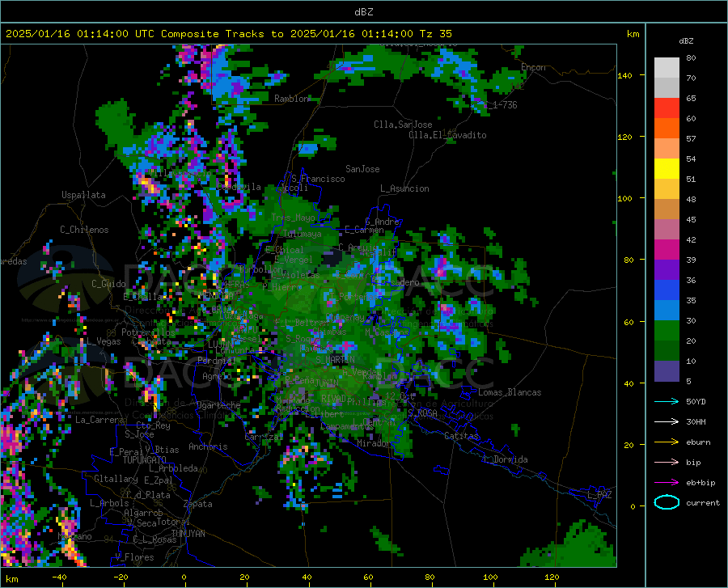This screenshot has width=728, height=588.
Task: Click the 'Tulumaya' map label
Action: (302, 234)
